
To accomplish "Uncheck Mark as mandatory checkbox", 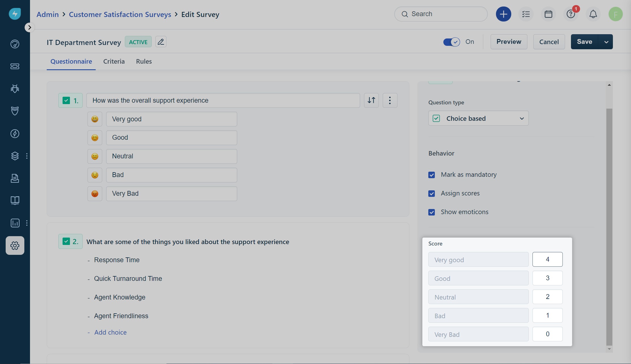I will tap(431, 175).
